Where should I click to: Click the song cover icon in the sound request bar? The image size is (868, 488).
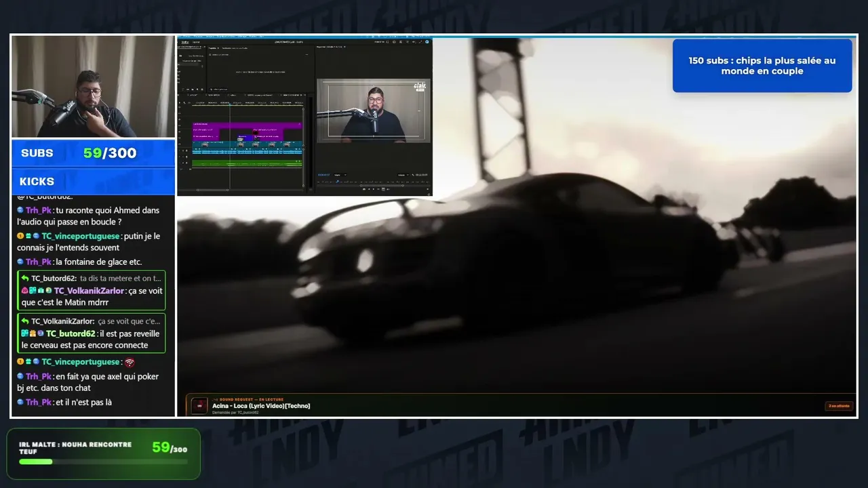pos(199,405)
